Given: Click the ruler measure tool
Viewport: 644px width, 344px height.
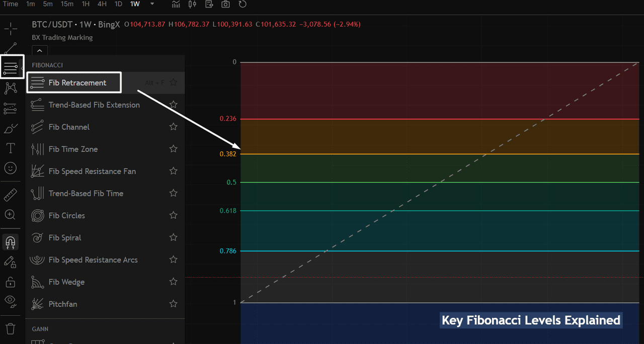Looking at the screenshot, I should pos(10,195).
